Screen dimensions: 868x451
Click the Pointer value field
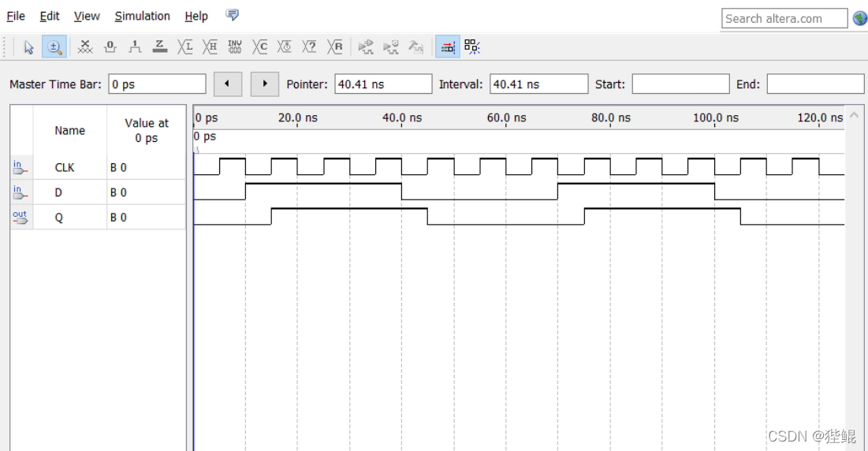(x=383, y=84)
